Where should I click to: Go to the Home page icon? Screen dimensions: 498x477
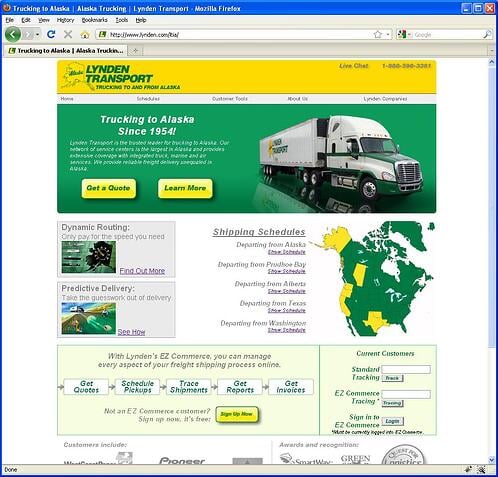[x=85, y=35]
